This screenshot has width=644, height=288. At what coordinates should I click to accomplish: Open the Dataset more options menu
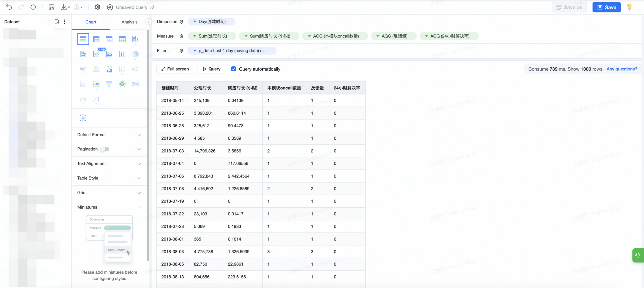click(x=65, y=22)
